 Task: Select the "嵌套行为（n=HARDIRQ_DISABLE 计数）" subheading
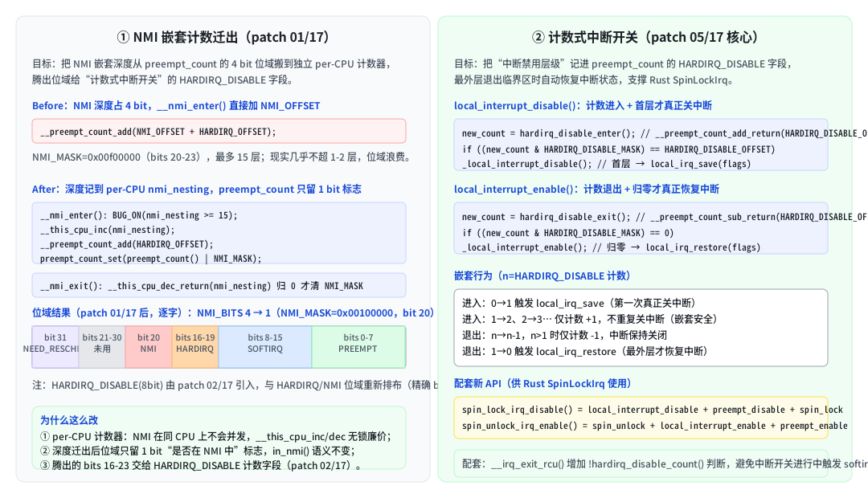(542, 276)
